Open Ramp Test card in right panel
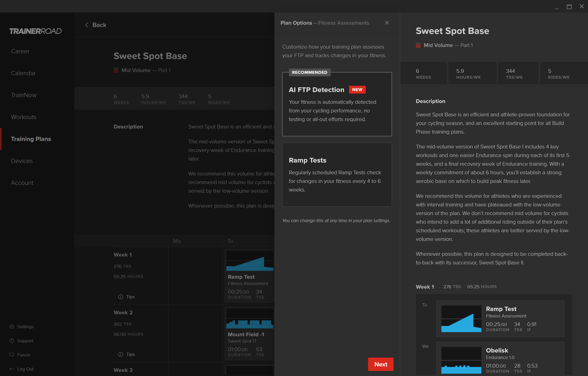The image size is (588, 376). [x=500, y=319]
